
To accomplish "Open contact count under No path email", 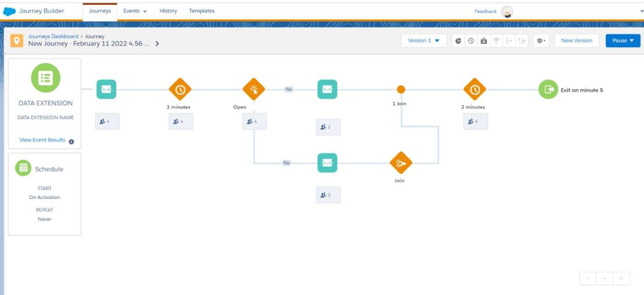I will [x=328, y=195].
